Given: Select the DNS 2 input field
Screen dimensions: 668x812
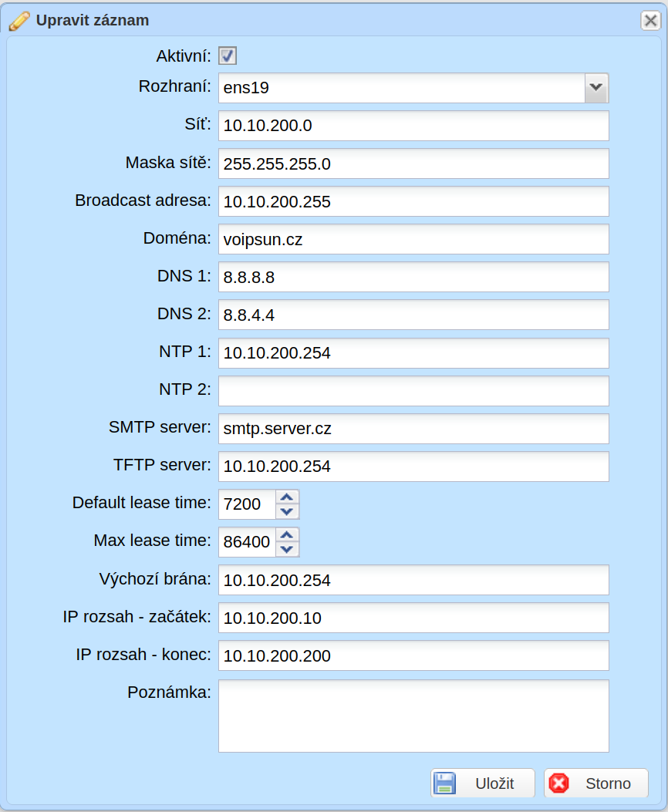Looking at the screenshot, I should tap(413, 315).
